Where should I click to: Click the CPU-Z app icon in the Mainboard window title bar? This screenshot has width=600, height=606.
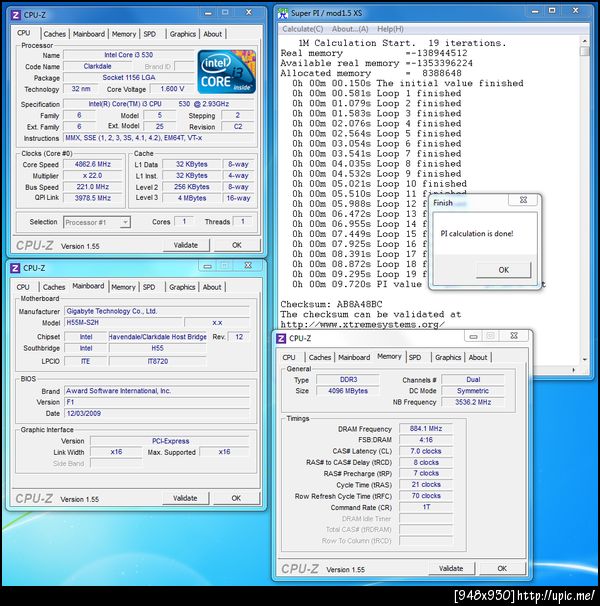point(15,268)
